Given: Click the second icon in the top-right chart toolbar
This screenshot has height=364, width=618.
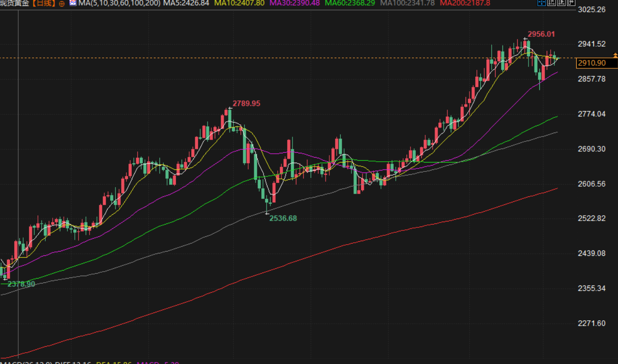Looking at the screenshot, I should click(552, 2).
